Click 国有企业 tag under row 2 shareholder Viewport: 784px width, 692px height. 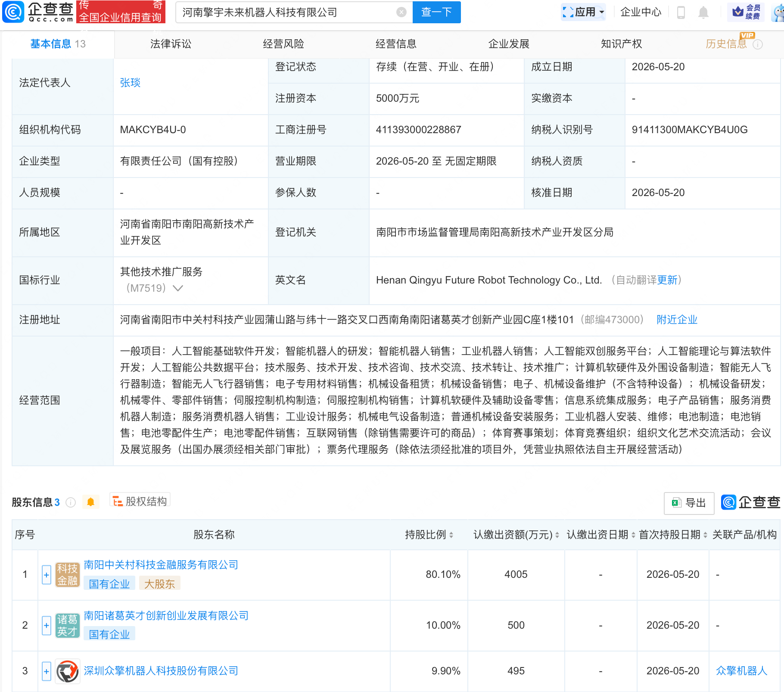(109, 634)
